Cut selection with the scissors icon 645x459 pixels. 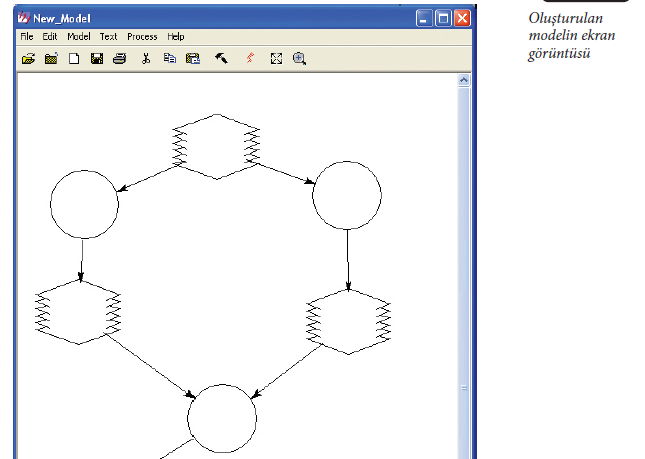[x=146, y=59]
